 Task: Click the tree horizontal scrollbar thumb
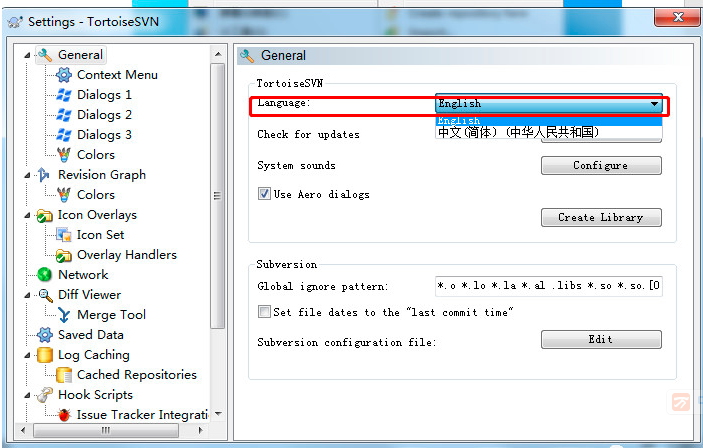click(106, 430)
